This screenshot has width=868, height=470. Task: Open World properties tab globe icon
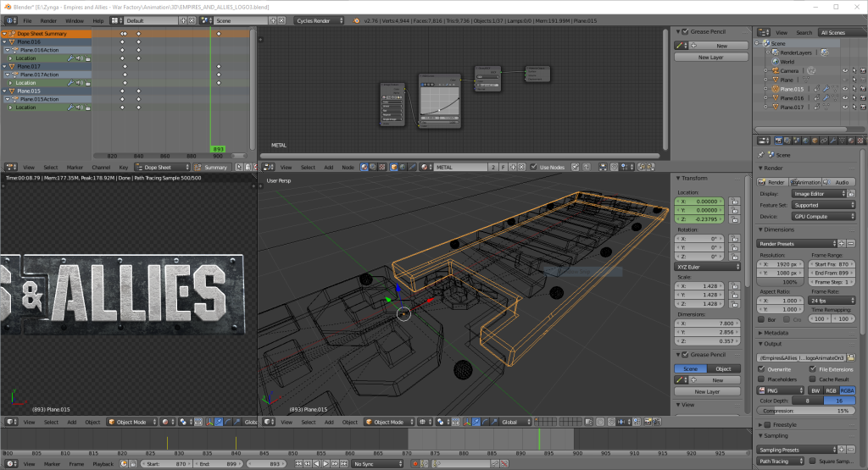(805, 141)
